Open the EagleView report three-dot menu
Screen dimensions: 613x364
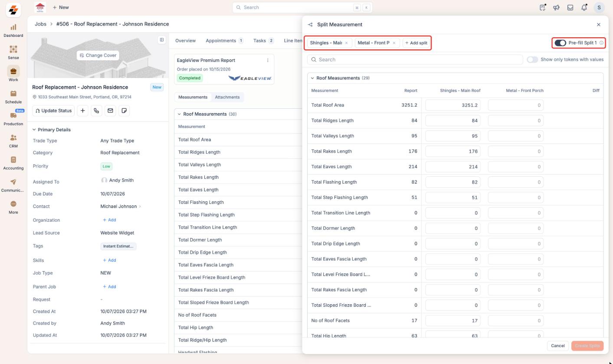(268, 60)
